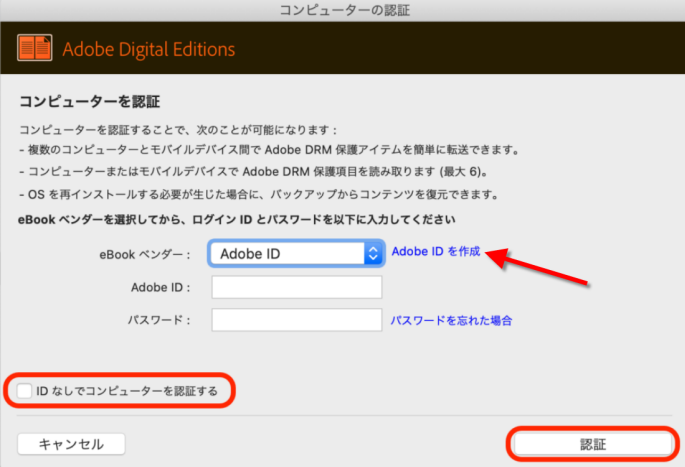The width and height of the screenshot is (685, 467).
Task: Click the eBook ベンダー label
Action: tap(145, 255)
